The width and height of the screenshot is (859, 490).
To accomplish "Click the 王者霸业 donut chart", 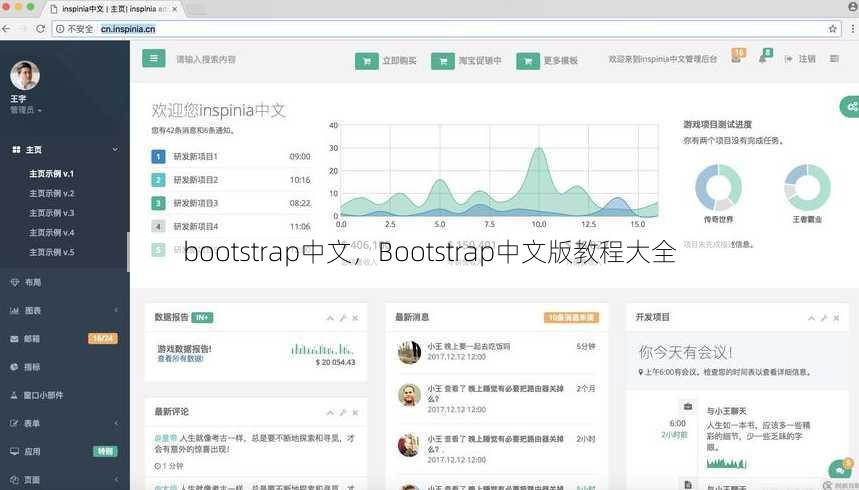I will 807,187.
